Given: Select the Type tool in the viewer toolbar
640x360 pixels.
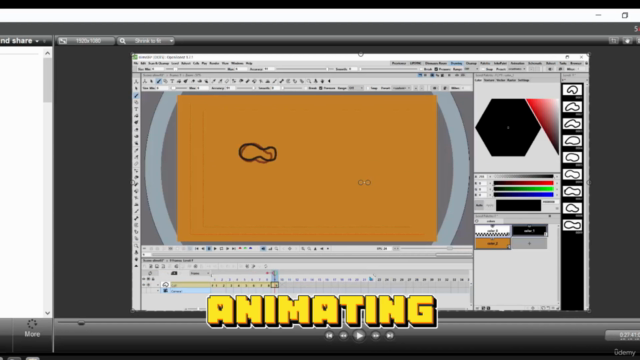Looking at the screenshot, I should pos(172,81).
